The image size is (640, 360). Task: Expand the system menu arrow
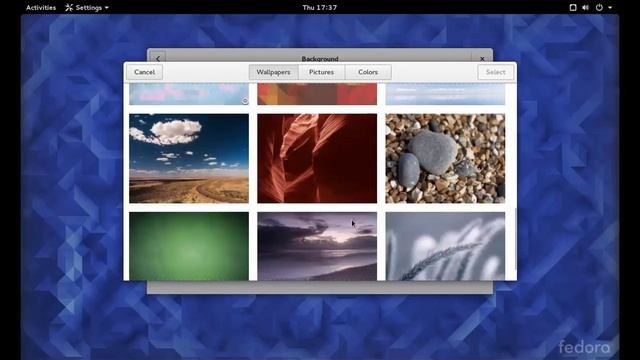pos(610,7)
